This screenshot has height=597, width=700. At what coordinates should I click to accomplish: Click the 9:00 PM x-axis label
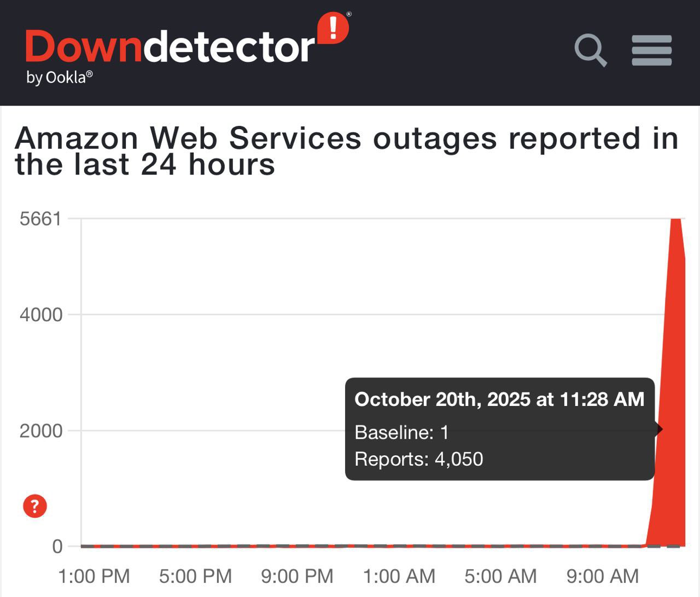tap(297, 576)
